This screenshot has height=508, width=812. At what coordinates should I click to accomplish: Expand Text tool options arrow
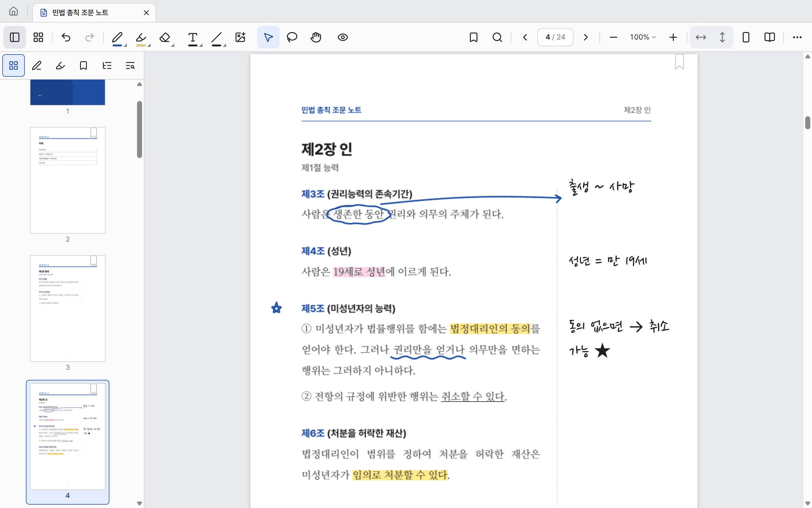click(x=201, y=45)
